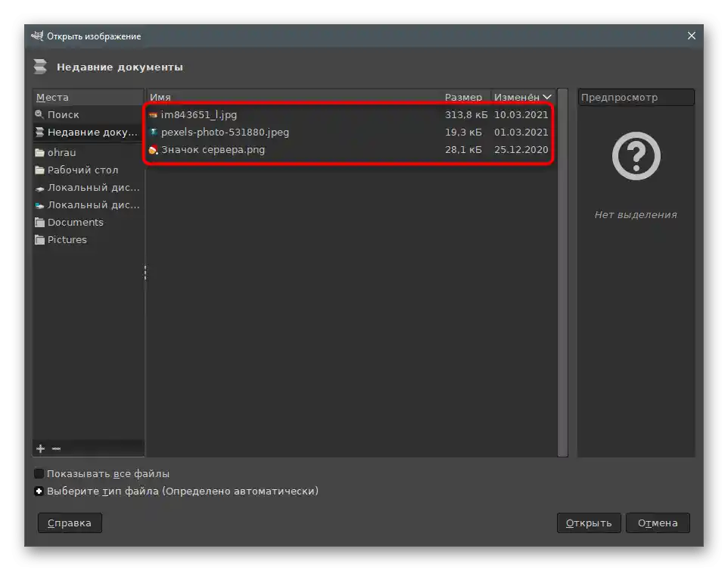The height and width of the screenshot is (571, 728).
Task: Open the Documents location
Action: [x=89, y=223]
